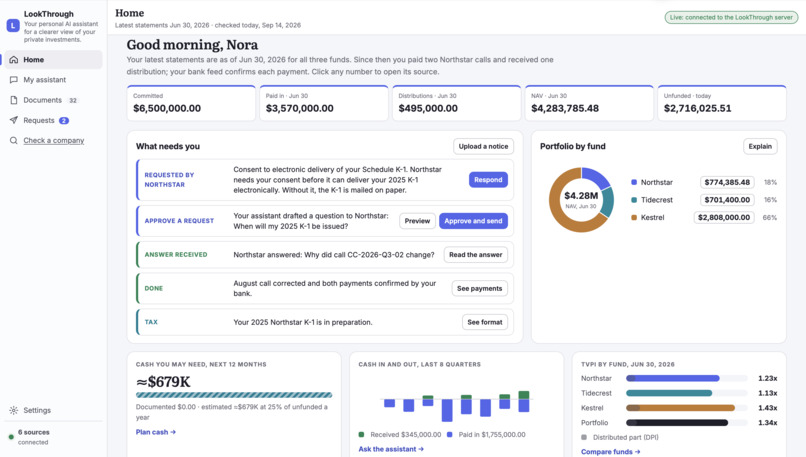The width and height of the screenshot is (806, 457).
Task: Open Documents in the sidebar
Action: pos(53,100)
